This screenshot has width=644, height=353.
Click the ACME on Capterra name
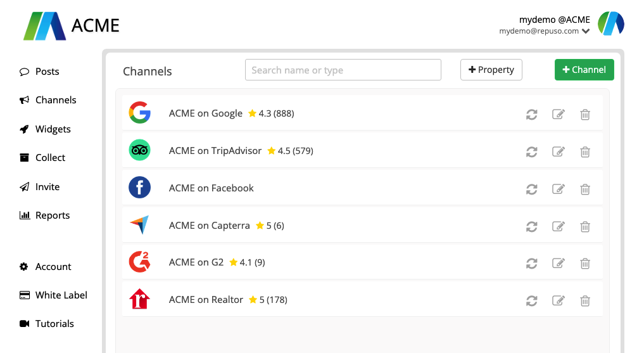click(209, 226)
